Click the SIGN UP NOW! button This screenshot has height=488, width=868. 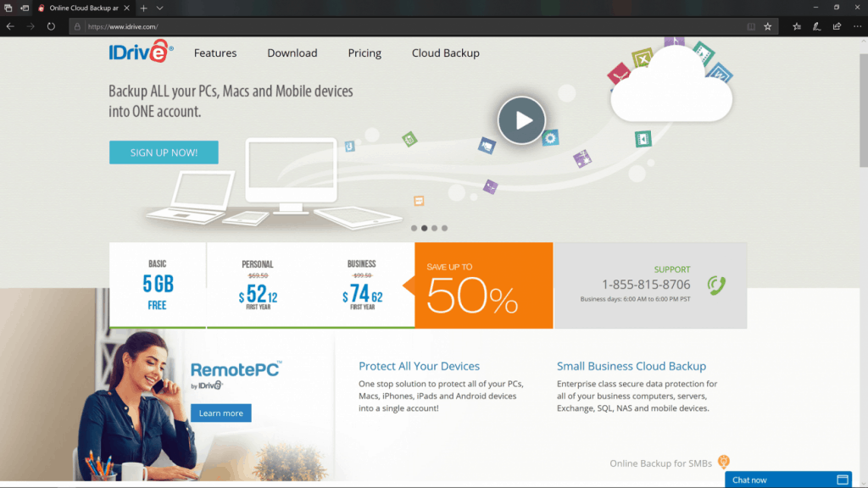[x=164, y=152]
